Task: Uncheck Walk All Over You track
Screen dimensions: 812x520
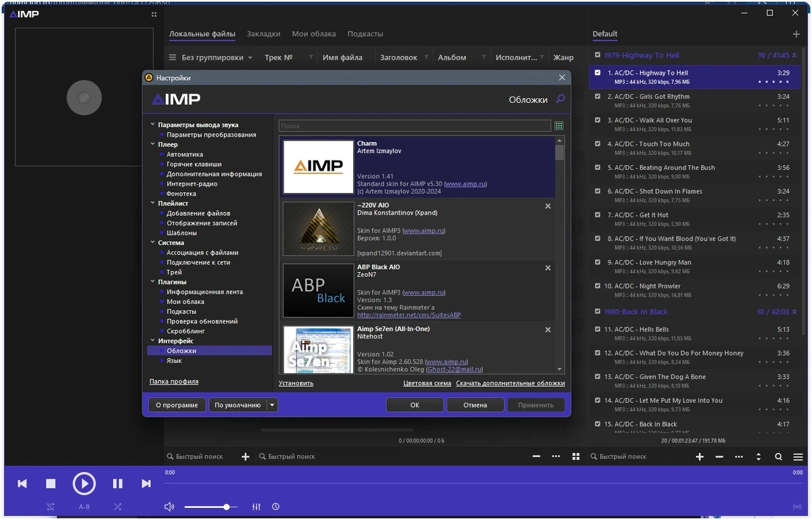Action: [x=597, y=120]
